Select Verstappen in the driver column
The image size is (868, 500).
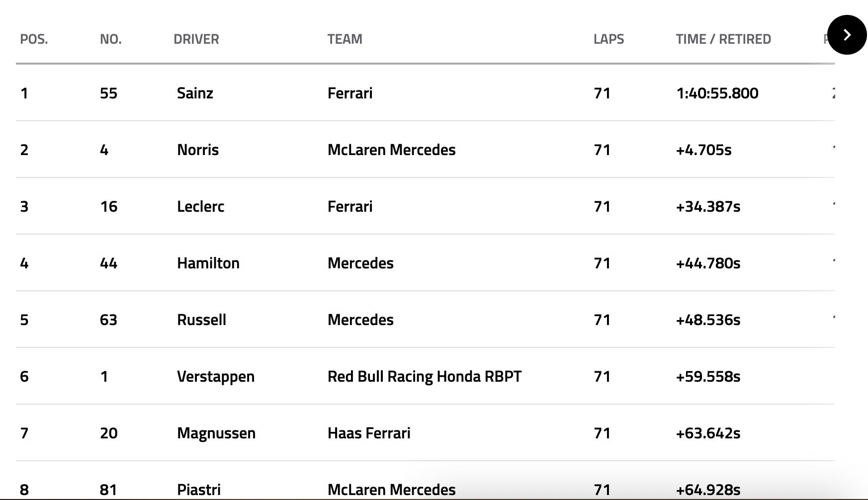tap(216, 377)
